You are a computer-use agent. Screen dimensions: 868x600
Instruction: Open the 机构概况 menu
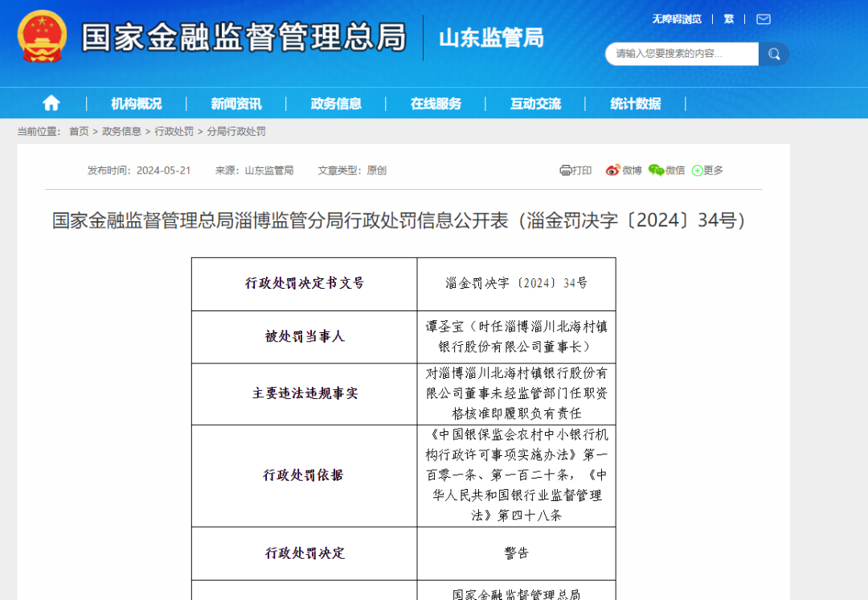coord(136,104)
